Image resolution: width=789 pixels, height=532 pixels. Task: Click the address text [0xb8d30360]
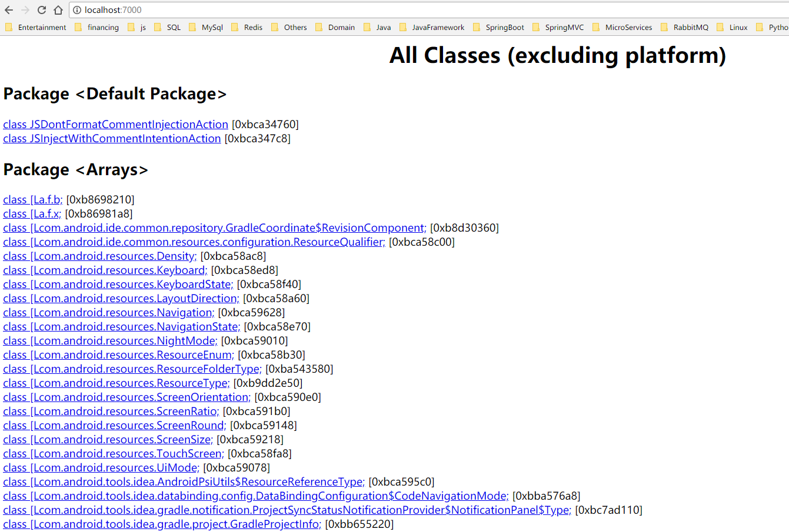[465, 228]
